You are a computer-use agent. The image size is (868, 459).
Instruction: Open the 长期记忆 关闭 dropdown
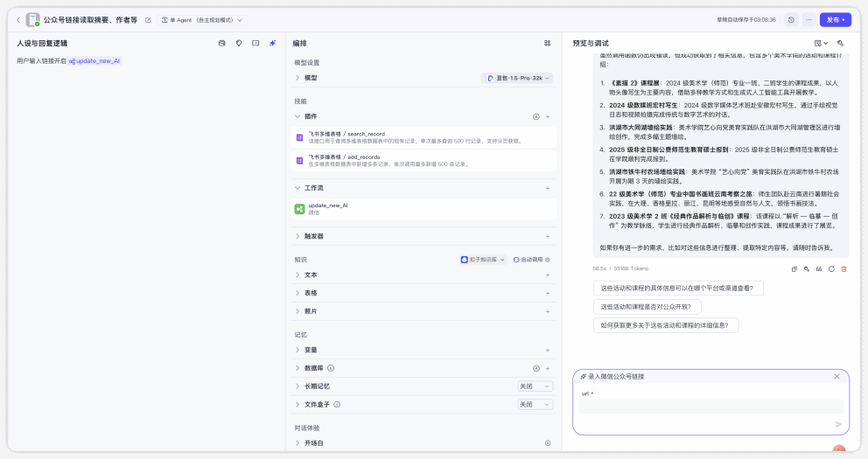(535, 386)
